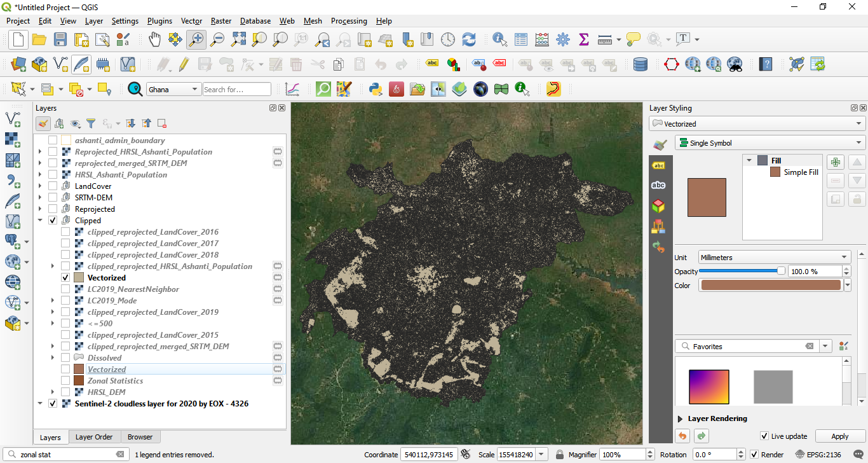Open the Favorites style dropdown arrow
868x463 pixels.
[x=825, y=347]
